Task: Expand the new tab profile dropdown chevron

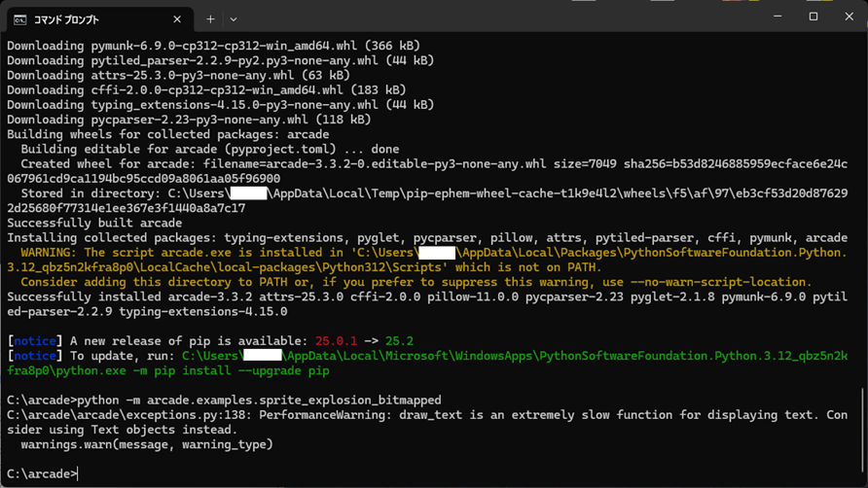Action: [x=234, y=19]
